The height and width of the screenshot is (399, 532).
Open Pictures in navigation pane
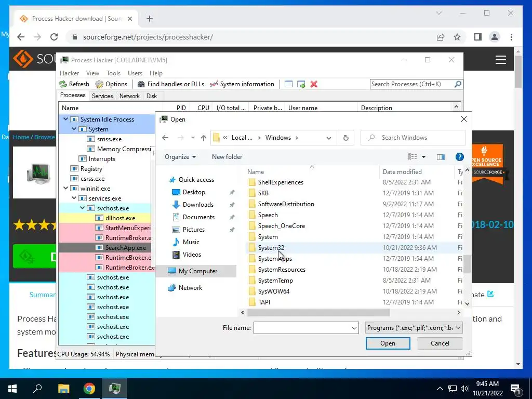pos(193,230)
